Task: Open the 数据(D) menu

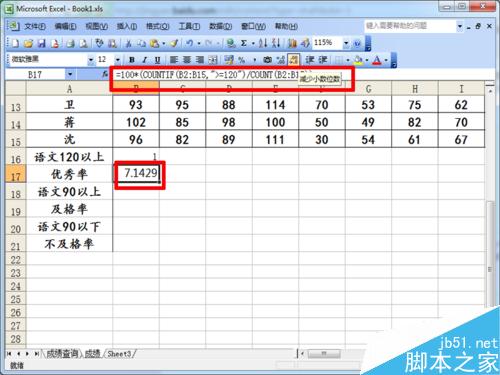Action: click(220, 26)
